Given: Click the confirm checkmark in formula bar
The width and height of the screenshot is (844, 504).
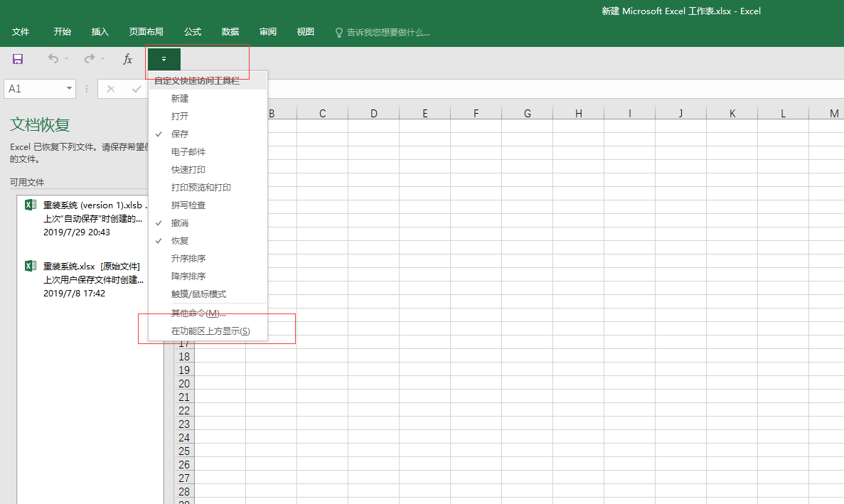Looking at the screenshot, I should (x=137, y=89).
